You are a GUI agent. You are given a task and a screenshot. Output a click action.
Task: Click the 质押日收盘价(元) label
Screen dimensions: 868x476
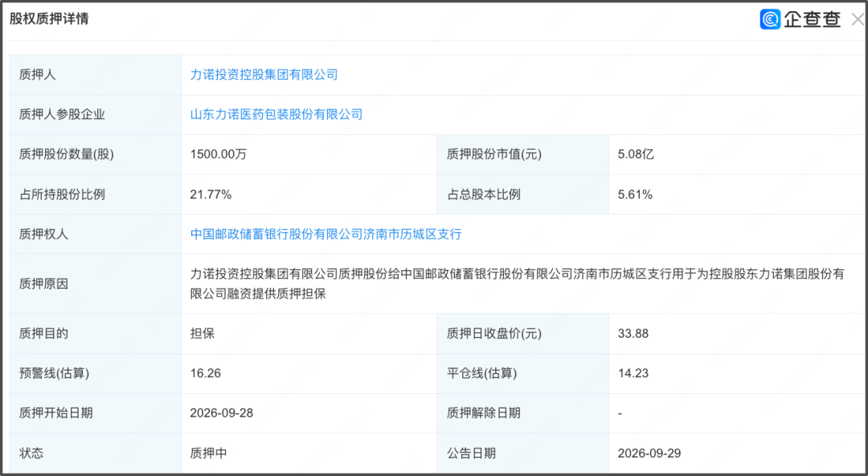pyautogui.click(x=494, y=334)
